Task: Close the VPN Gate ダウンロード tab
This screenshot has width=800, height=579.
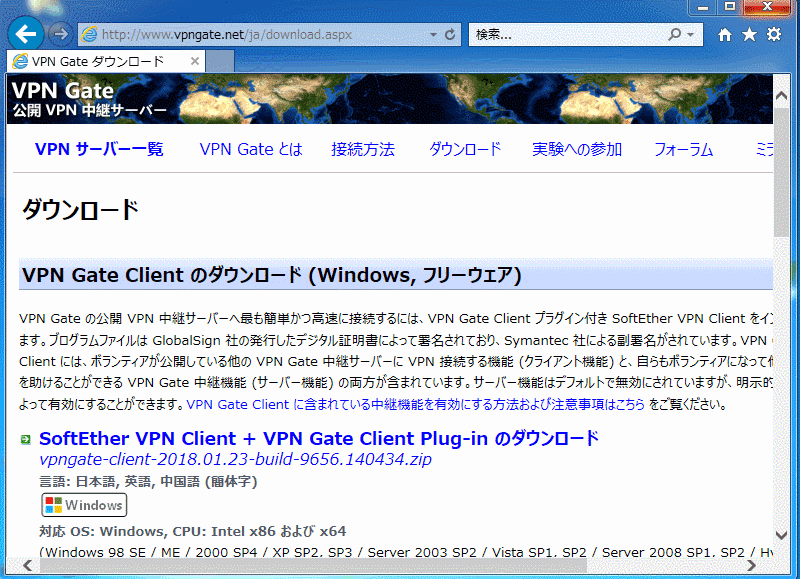Action: (194, 61)
